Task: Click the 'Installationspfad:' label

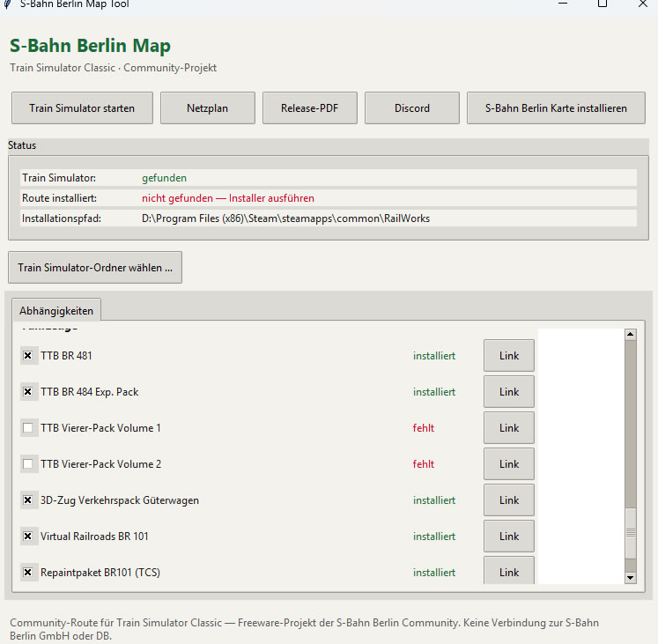Action: click(x=62, y=218)
